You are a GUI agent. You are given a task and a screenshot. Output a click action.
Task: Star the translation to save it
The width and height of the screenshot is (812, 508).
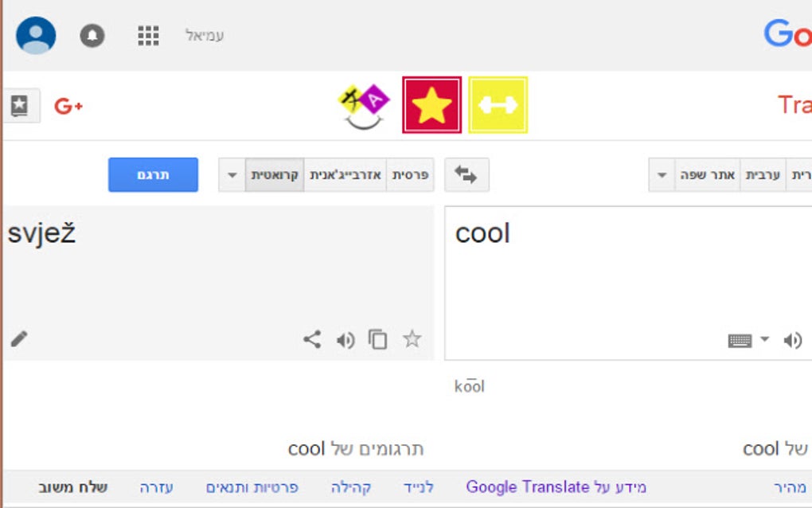click(x=412, y=340)
